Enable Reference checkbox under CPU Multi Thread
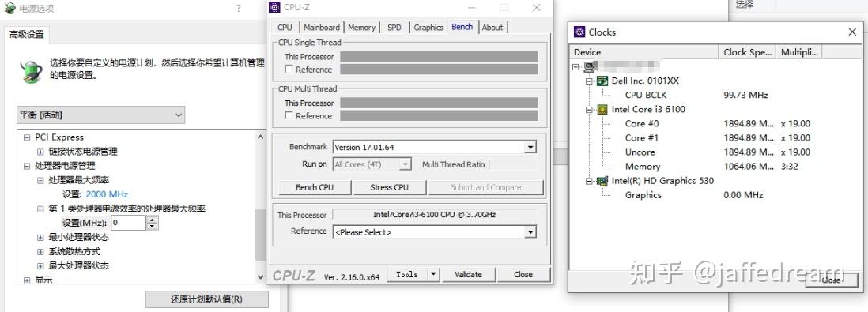Screen dimensions: 868x312 click(289, 115)
